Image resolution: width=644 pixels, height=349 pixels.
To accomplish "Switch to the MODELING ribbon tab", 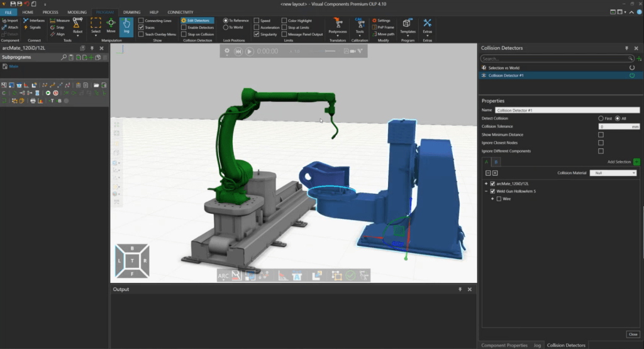I will (77, 12).
